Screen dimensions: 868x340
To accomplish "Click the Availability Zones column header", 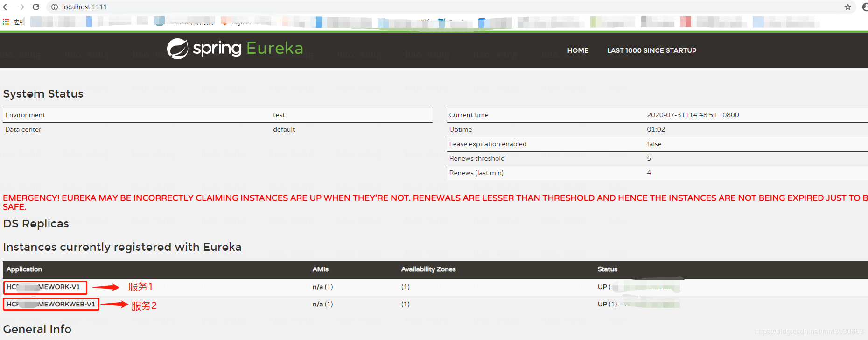I will coord(428,269).
